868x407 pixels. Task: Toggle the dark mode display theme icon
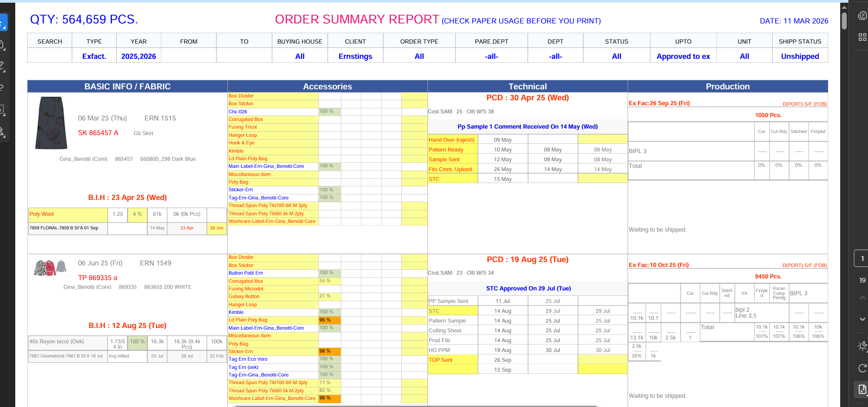(863, 346)
